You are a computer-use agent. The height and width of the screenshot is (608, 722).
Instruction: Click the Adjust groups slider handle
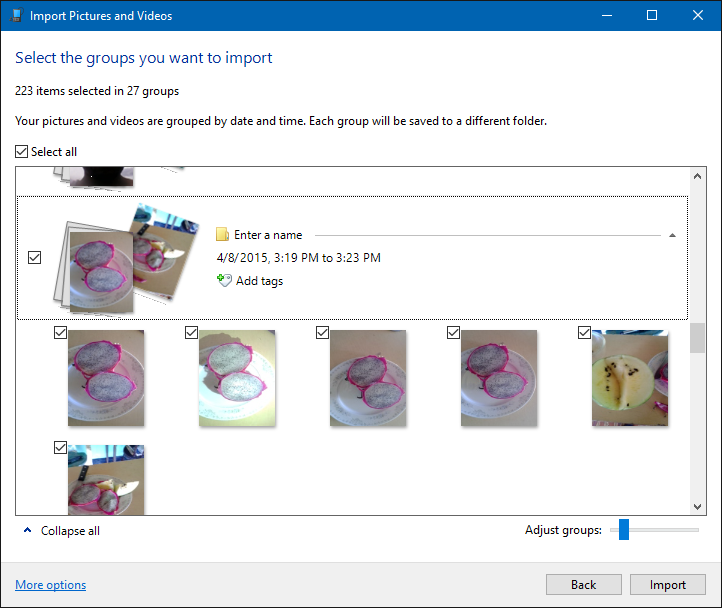click(624, 530)
